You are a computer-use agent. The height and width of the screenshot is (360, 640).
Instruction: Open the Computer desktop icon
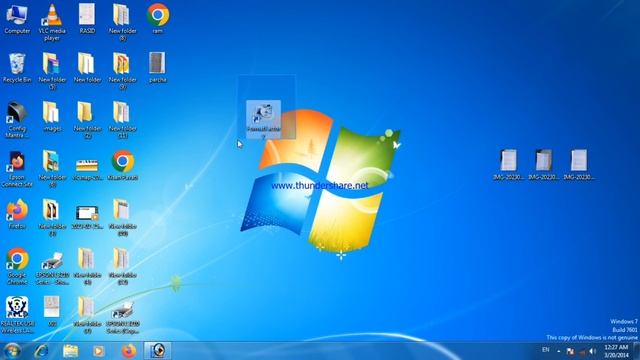pyautogui.click(x=17, y=19)
